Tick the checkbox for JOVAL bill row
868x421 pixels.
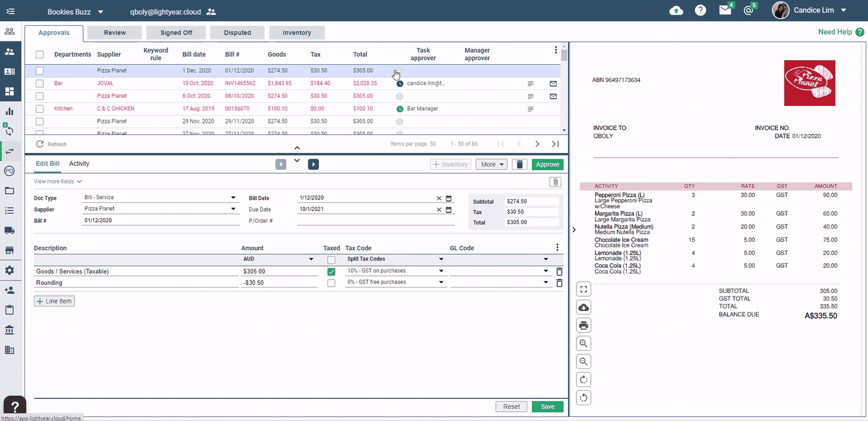[x=40, y=84]
